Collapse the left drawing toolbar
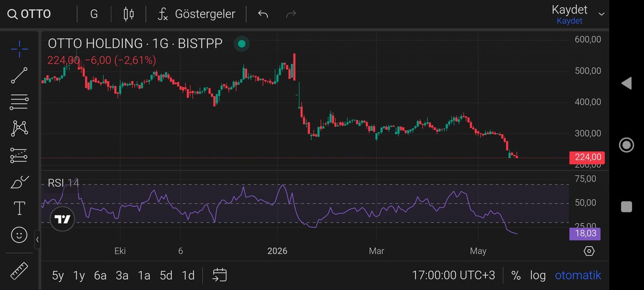 [37, 240]
